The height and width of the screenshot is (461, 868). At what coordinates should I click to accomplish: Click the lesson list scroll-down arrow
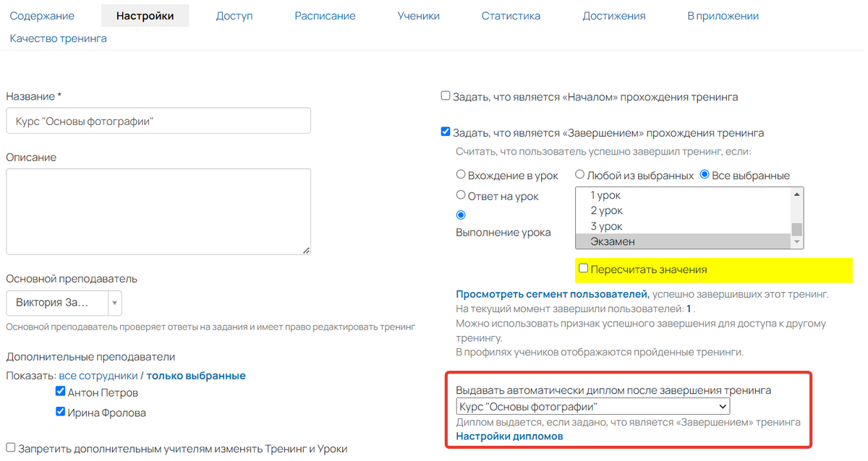[797, 243]
